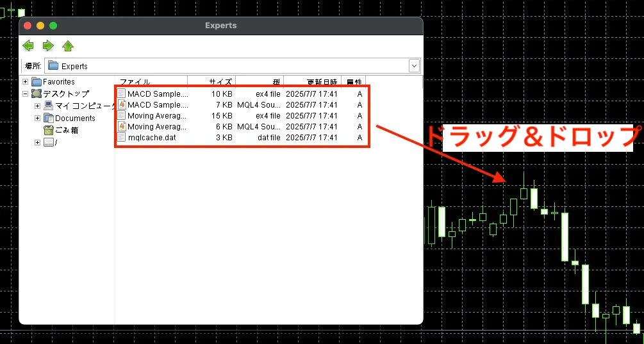Collapse the デスクトップ tree node
Image resolution: width=644 pixels, height=344 pixels.
point(26,94)
